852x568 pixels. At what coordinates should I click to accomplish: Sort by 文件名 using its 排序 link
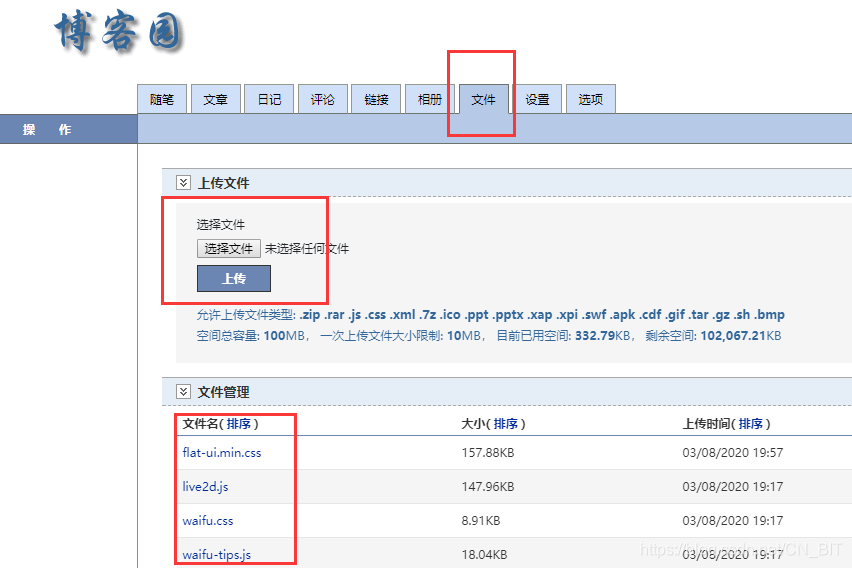point(239,423)
